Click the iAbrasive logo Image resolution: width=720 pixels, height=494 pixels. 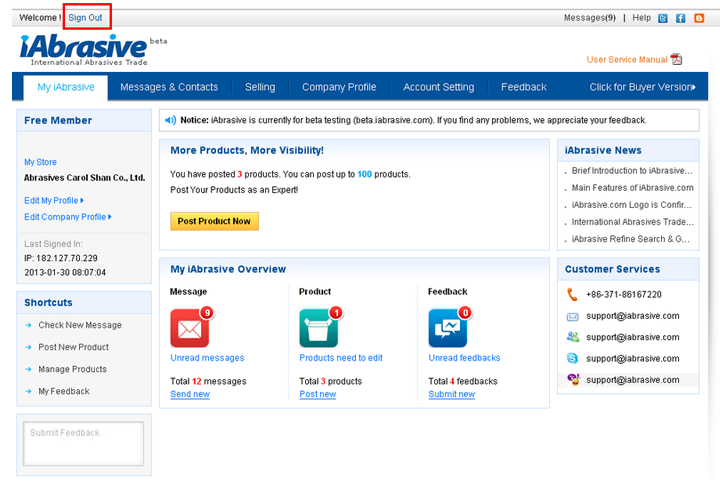[83, 49]
